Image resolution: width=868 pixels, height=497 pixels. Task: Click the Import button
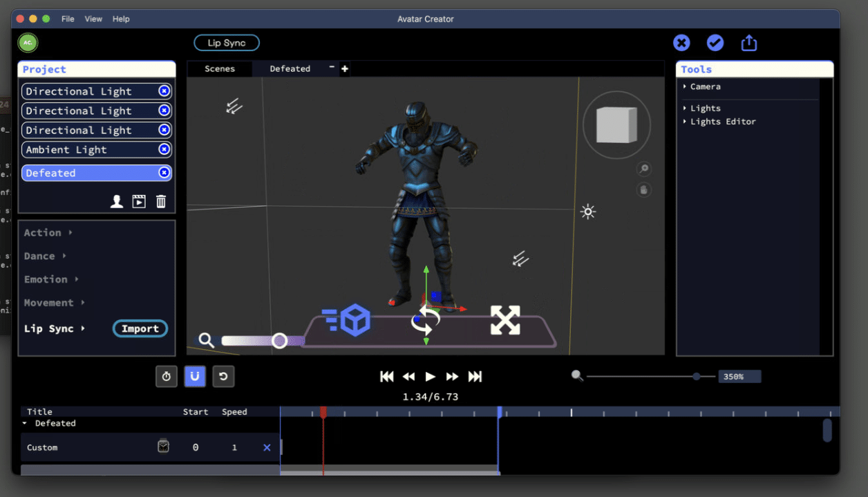[x=140, y=328]
